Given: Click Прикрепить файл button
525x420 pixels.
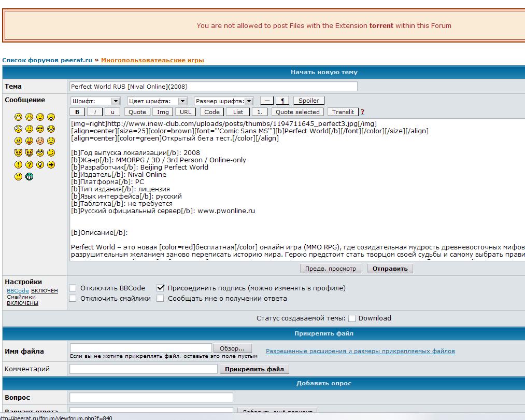Looking at the screenshot, I should (254, 369).
